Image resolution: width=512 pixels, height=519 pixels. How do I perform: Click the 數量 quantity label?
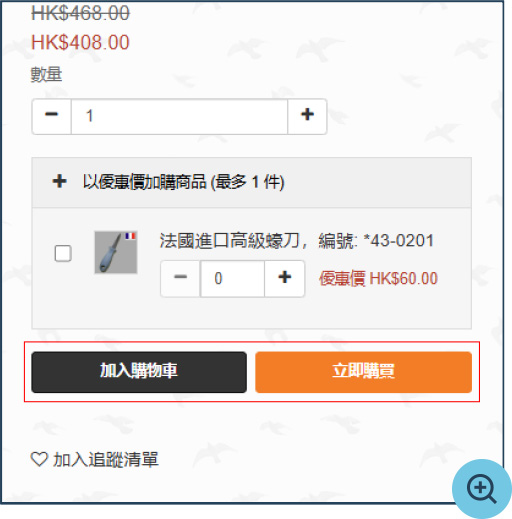coord(46,74)
